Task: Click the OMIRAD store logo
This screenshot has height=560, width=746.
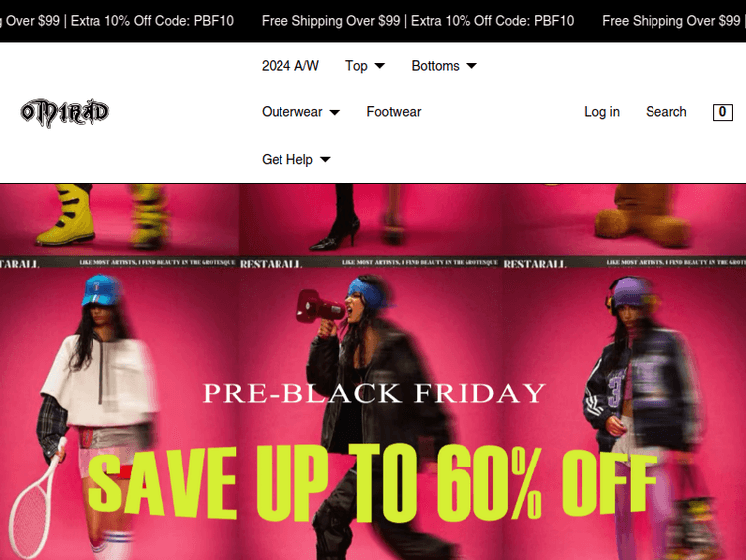Action: (65, 112)
